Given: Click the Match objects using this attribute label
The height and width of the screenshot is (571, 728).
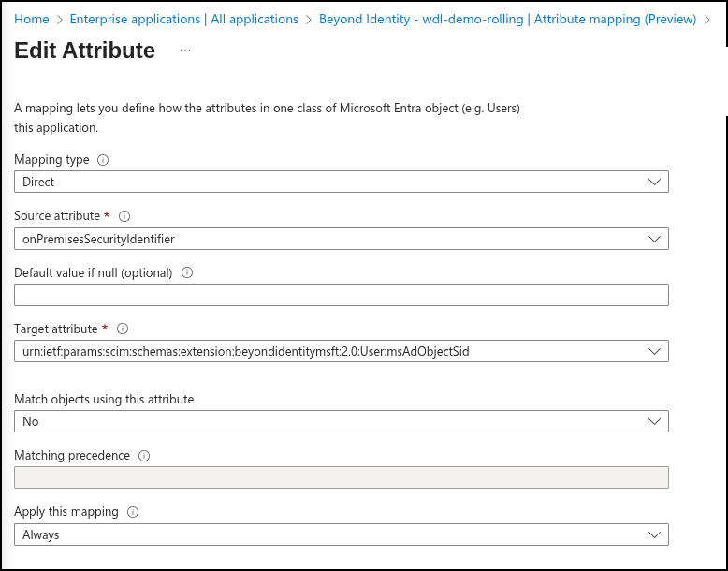Looking at the screenshot, I should (x=104, y=399).
